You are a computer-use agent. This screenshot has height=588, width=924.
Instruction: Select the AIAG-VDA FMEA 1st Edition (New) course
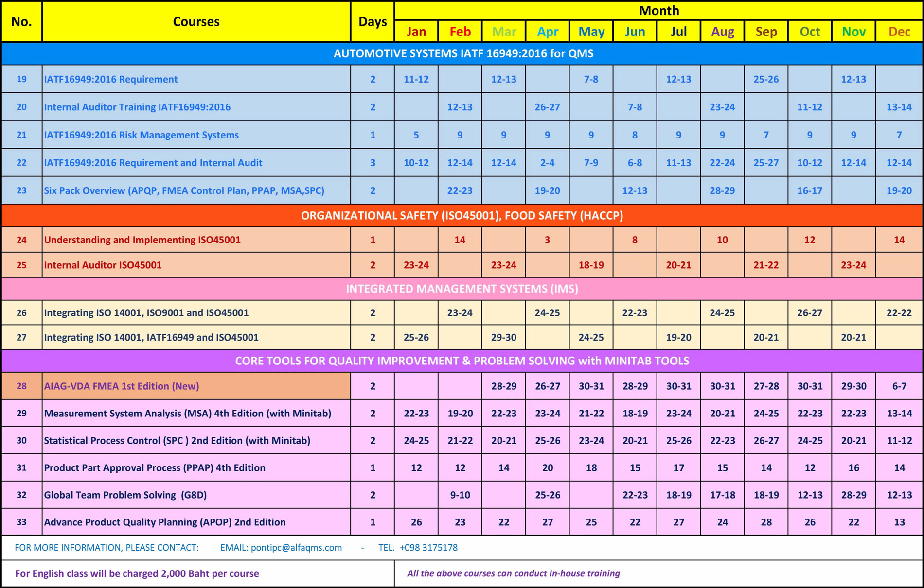coord(122,386)
